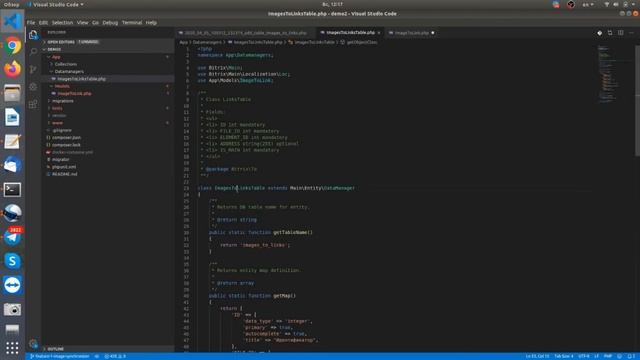Viewport: 640px width, 360px height.
Task: Open TeamViewer from the dock
Action: [x=12, y=285]
